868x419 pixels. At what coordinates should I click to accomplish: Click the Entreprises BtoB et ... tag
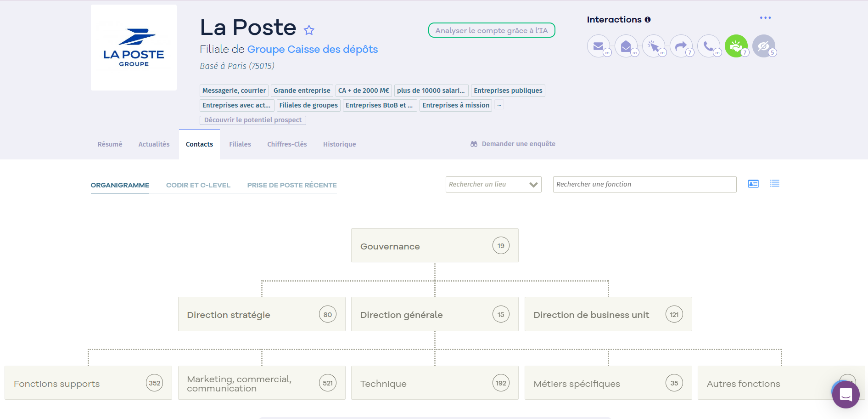pyautogui.click(x=380, y=105)
